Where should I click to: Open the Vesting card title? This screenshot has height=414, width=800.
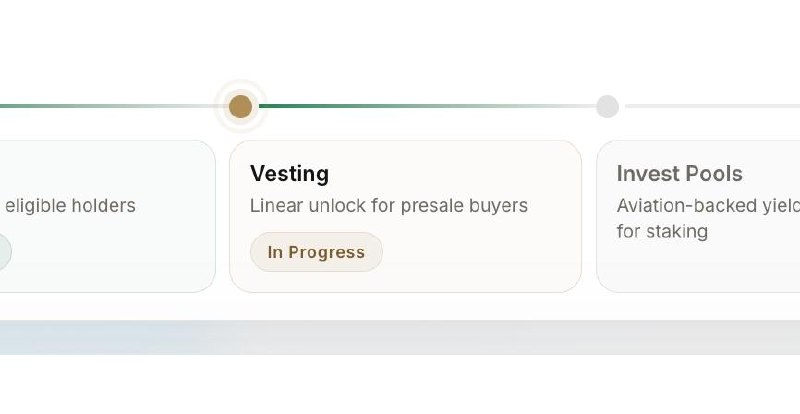click(289, 174)
